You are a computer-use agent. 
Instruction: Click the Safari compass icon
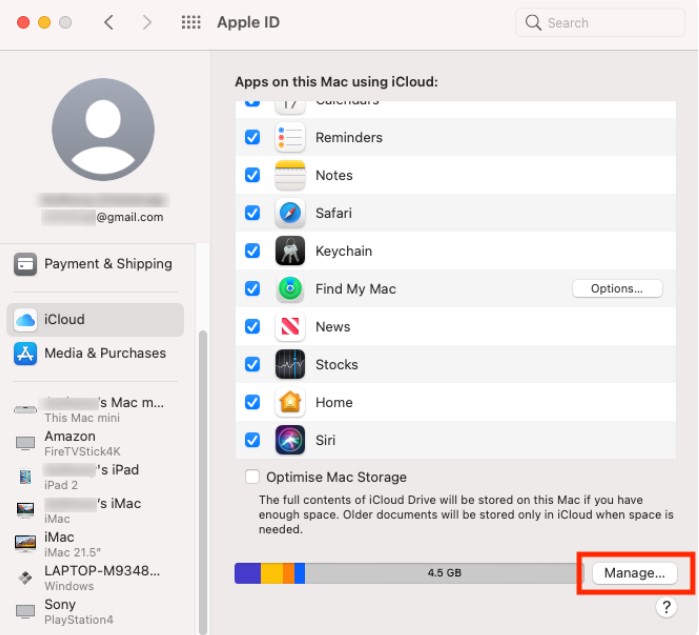pos(290,213)
